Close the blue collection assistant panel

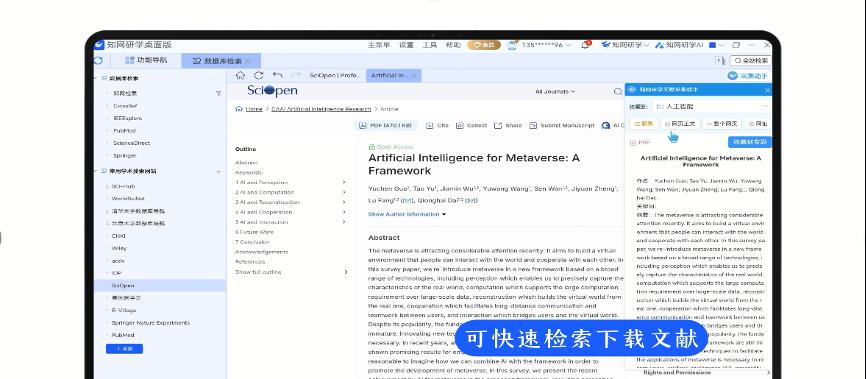[x=767, y=90]
